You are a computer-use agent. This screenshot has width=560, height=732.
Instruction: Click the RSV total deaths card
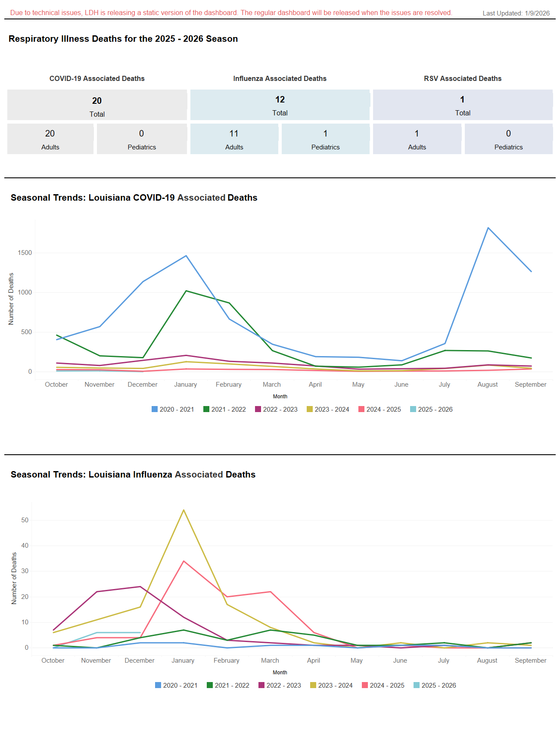coord(463,105)
